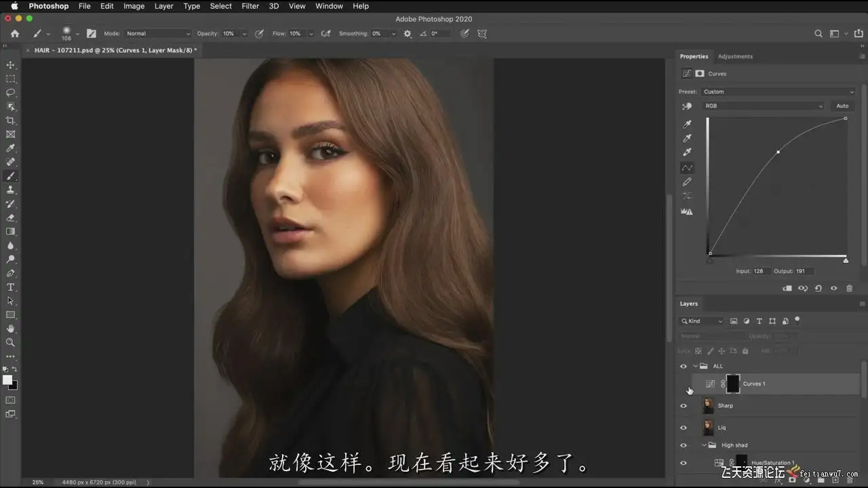Viewport: 868px width, 488px height.
Task: Click the black point slider under curve
Action: (x=709, y=260)
